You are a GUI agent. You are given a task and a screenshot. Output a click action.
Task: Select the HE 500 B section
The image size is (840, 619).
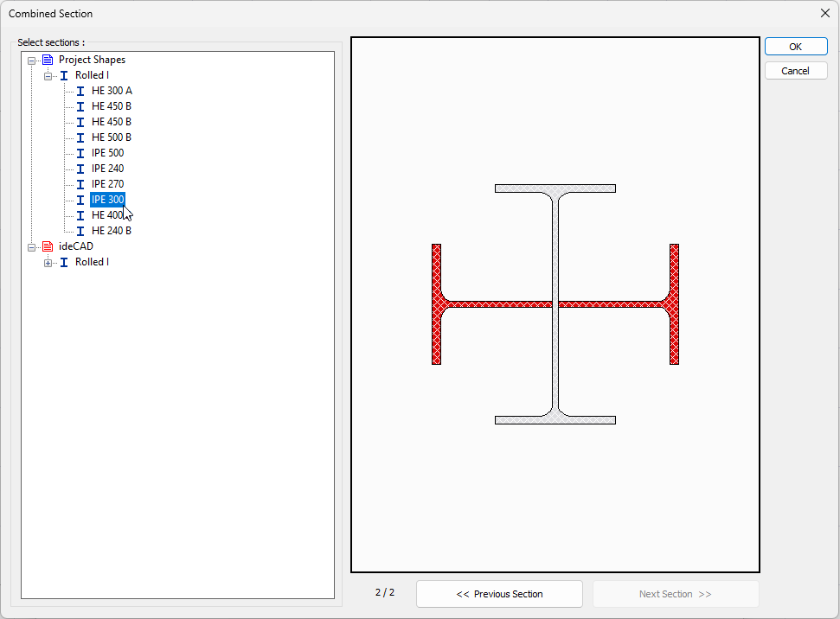pyautogui.click(x=111, y=137)
